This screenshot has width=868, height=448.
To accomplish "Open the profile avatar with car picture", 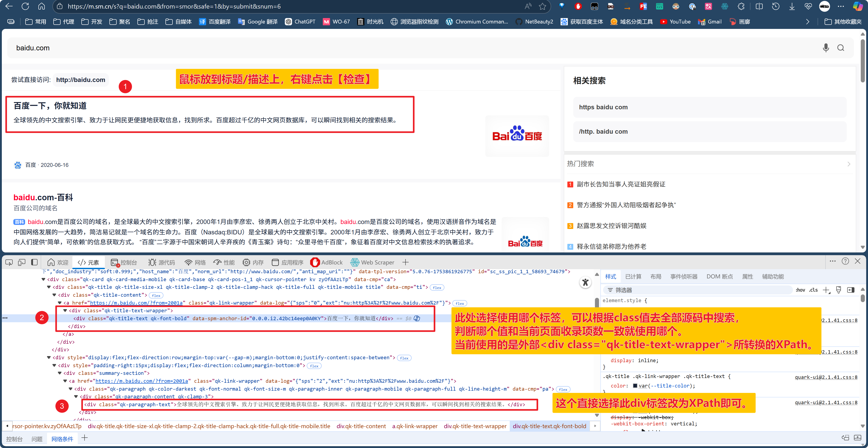I will tap(825, 6).
